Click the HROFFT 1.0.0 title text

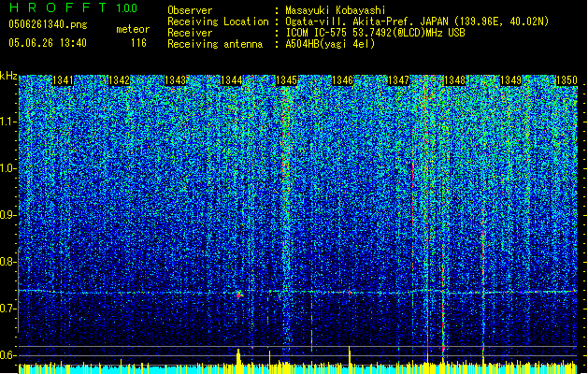73,7
